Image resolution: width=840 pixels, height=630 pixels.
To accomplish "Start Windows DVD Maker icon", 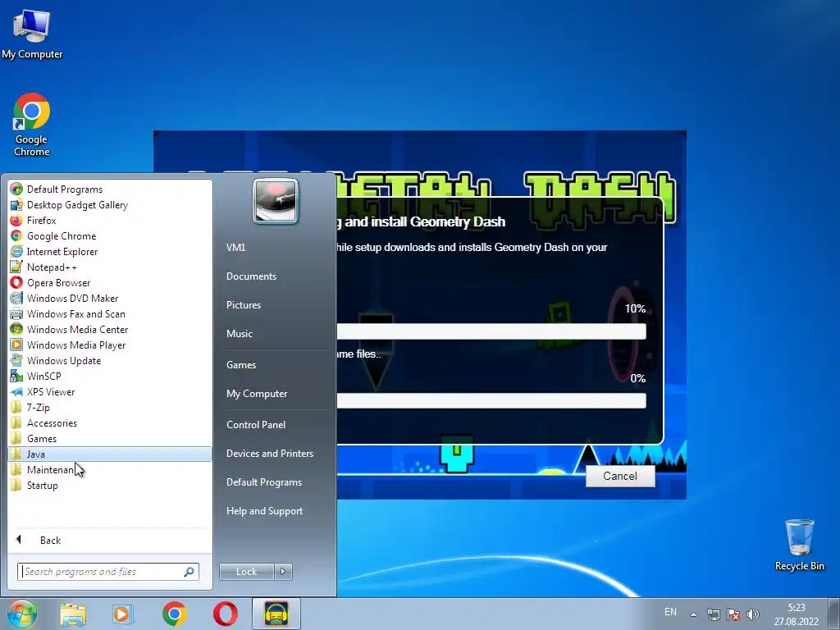I will click(16, 298).
